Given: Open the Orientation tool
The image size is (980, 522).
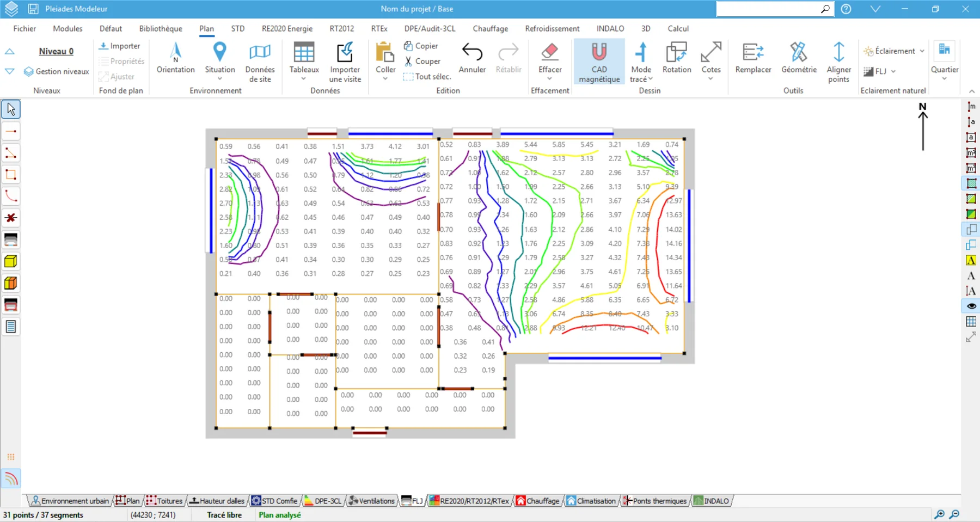Looking at the screenshot, I should 175,58.
